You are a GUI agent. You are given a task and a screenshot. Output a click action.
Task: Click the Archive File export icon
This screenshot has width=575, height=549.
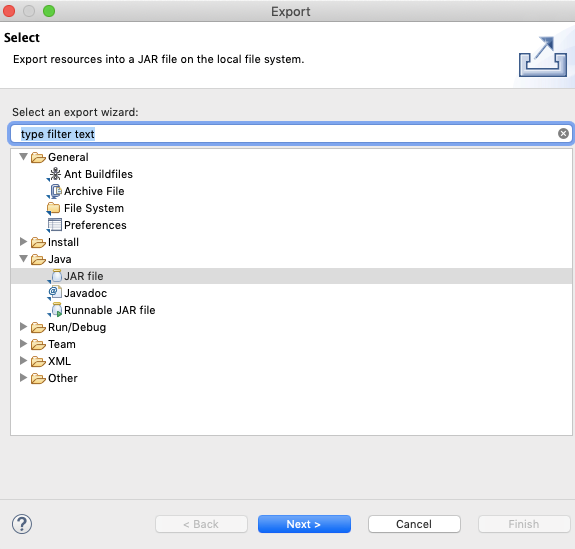tap(55, 191)
